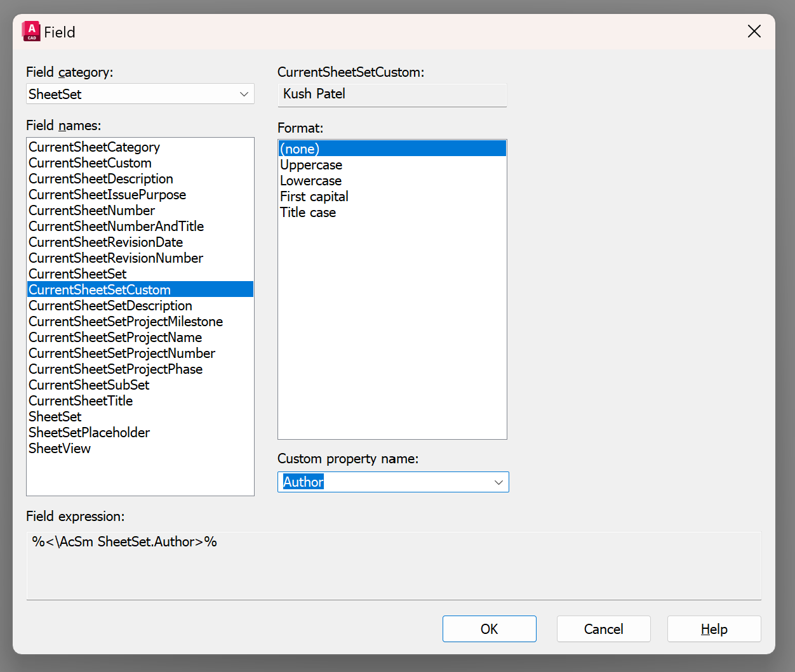Select CurrentSheetTitle in the field names list
Viewport: 795px width, 672px height.
(80, 400)
